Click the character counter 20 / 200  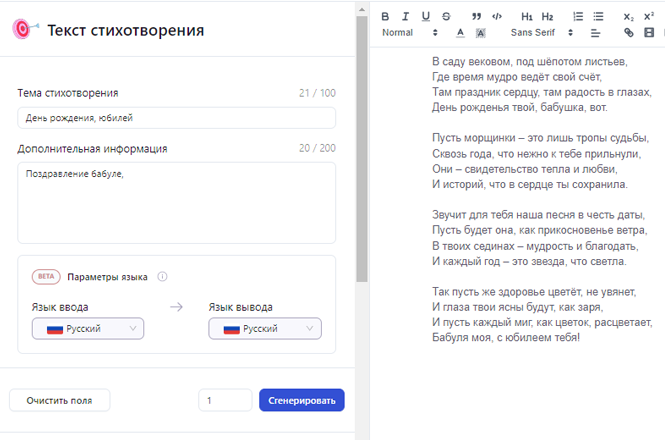point(317,148)
